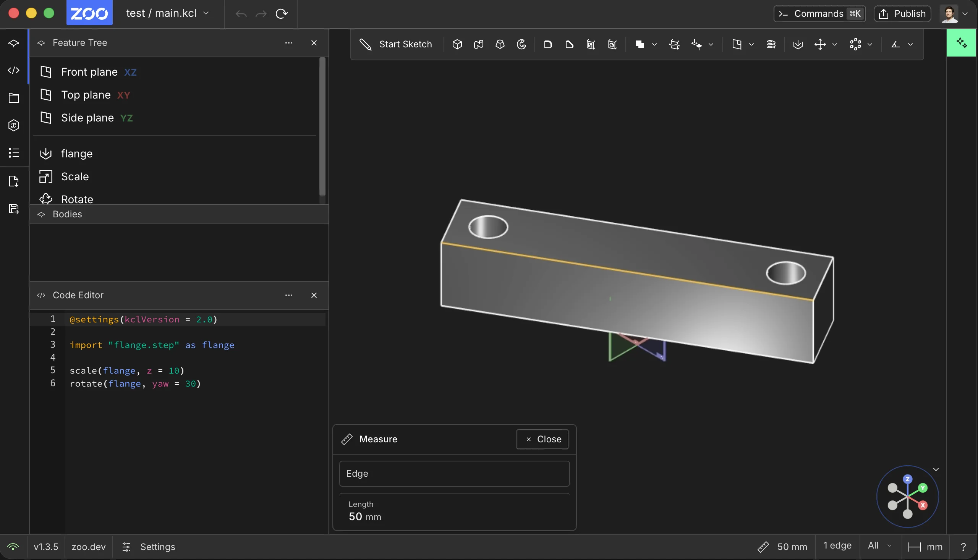Open the help question mark button
The image size is (978, 560).
pyautogui.click(x=963, y=547)
